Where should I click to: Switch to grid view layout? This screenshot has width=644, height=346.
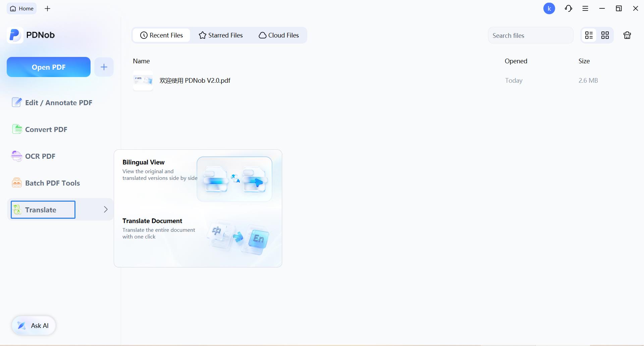605,35
